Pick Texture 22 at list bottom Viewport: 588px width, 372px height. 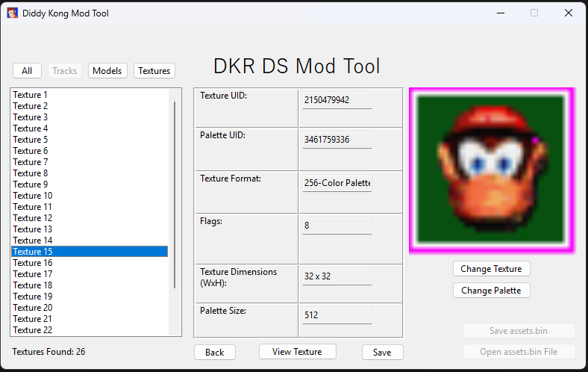pyautogui.click(x=33, y=330)
